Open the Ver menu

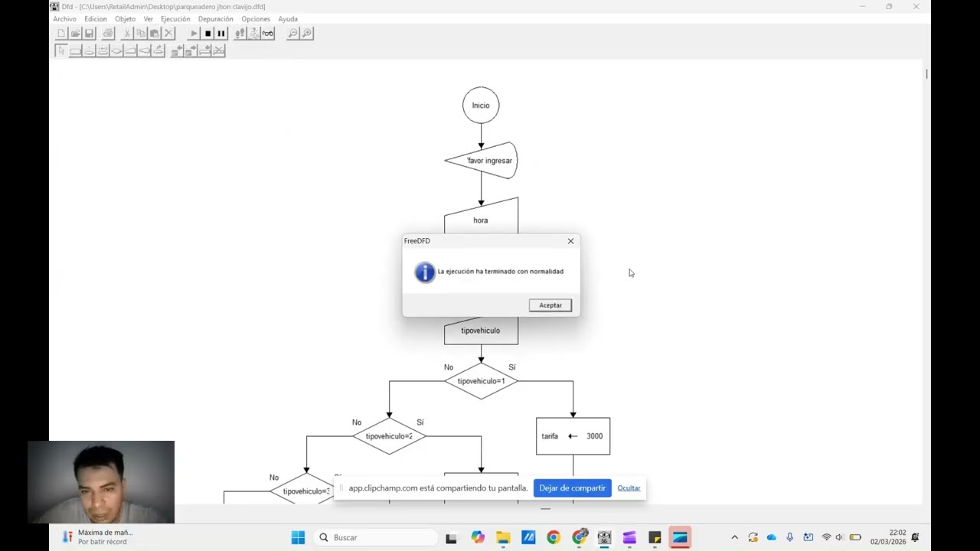click(149, 18)
